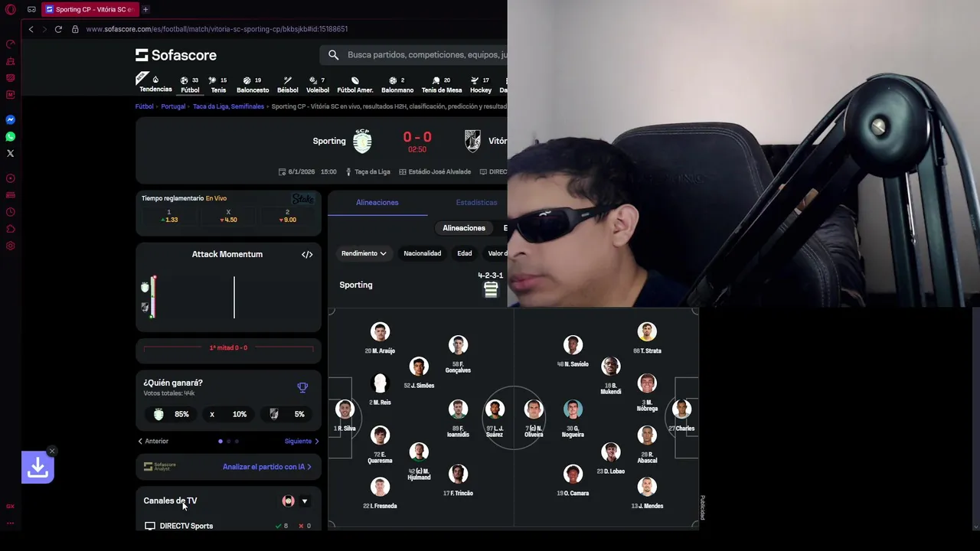The height and width of the screenshot is (551, 980).
Task: Open a new browser tab
Action: tap(145, 9)
